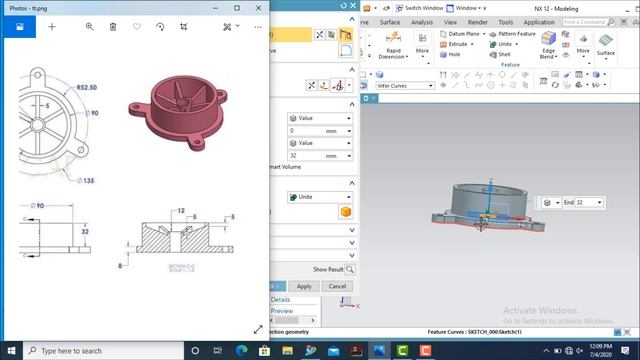Click the favorite heart icon in Photos

point(137,27)
